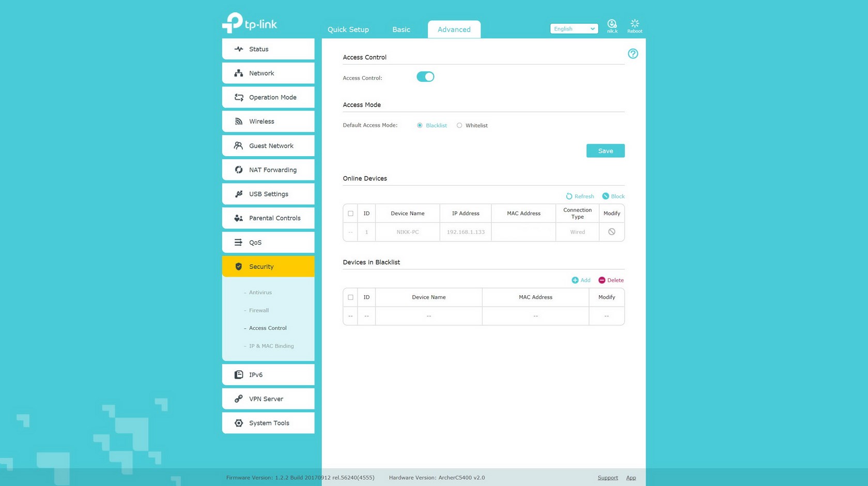Check select-all box in Blacklist table
Image resolution: width=868 pixels, height=486 pixels.
tap(351, 297)
